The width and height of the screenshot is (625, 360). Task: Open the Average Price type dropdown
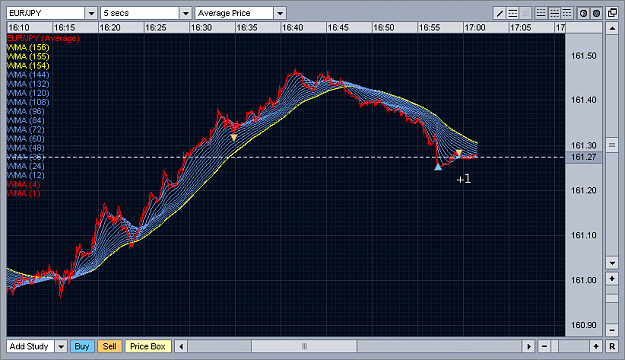[280, 13]
